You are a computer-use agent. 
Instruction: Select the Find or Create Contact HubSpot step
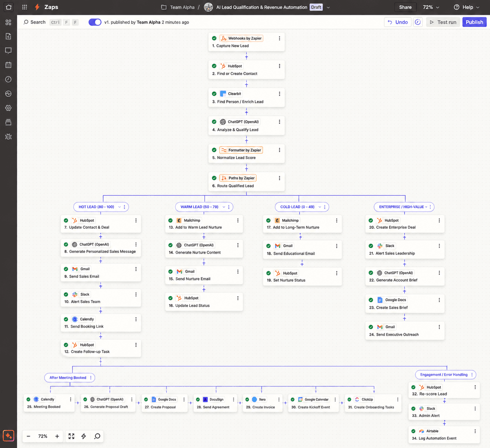pyautogui.click(x=246, y=69)
